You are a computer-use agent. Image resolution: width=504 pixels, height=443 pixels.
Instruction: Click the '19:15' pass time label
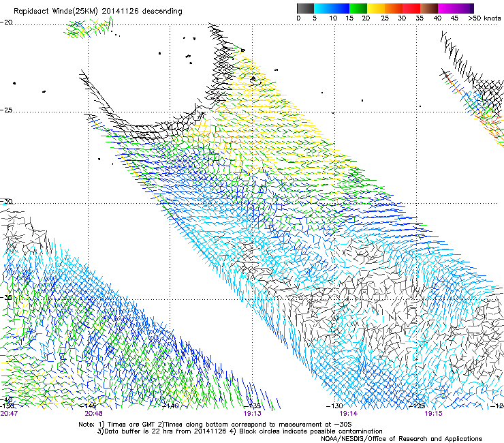[x=433, y=414]
